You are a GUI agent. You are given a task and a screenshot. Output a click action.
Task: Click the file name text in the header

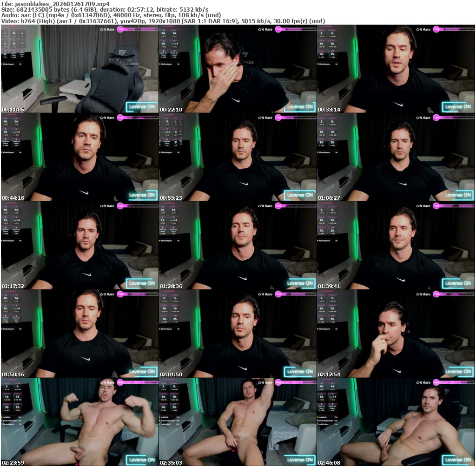(x=55, y=4)
